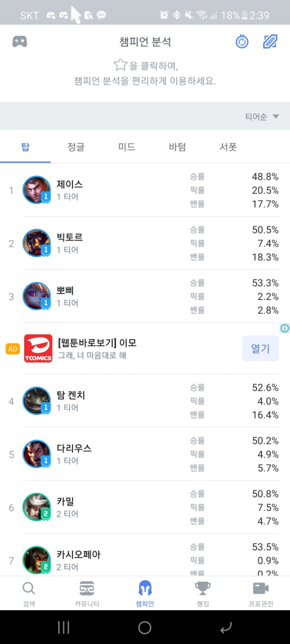Tap the circular refresh timer icon
Screen dimensions: 290x644
(x=242, y=42)
